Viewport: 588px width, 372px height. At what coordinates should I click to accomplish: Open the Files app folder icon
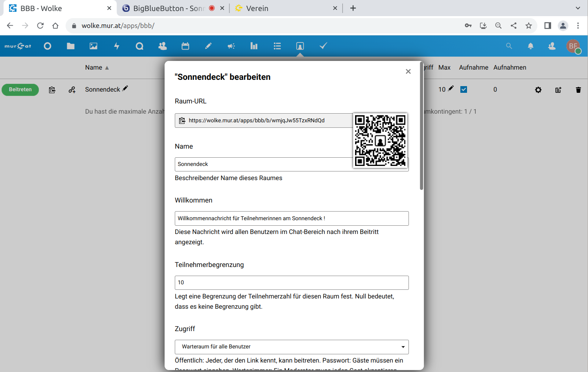click(71, 46)
